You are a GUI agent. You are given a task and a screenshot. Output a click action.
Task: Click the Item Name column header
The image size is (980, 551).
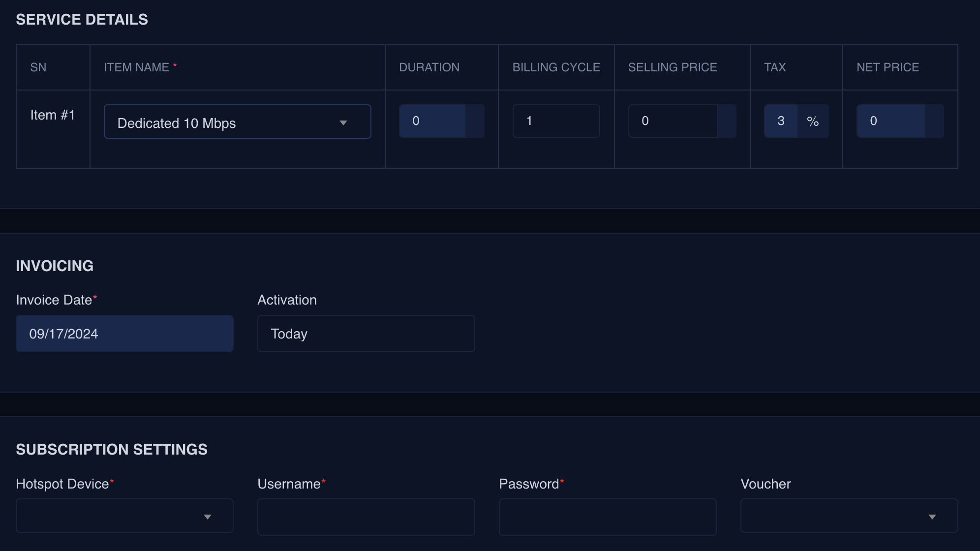(136, 67)
